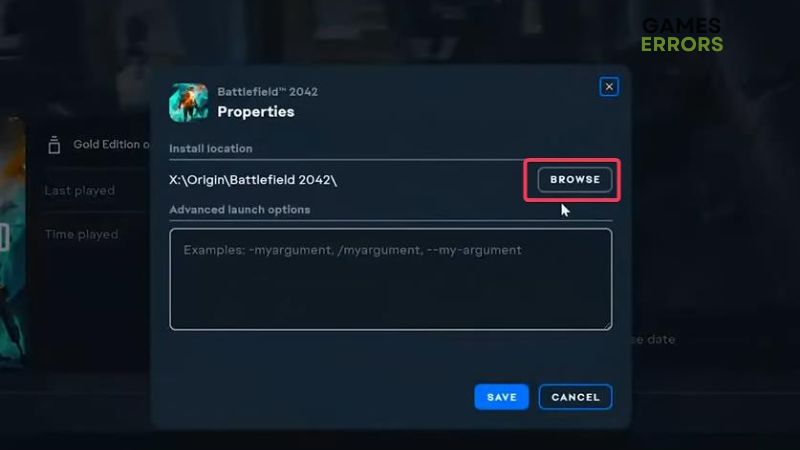Click the Gold Edition package icon

click(54, 145)
